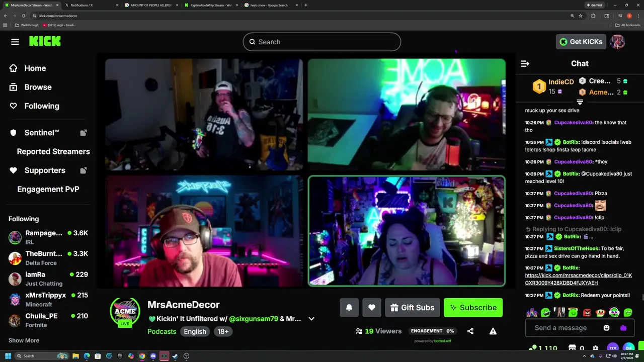This screenshot has height=362, width=644.
Task: Open Engagement PvP in sidebar
Action: [x=48, y=189]
